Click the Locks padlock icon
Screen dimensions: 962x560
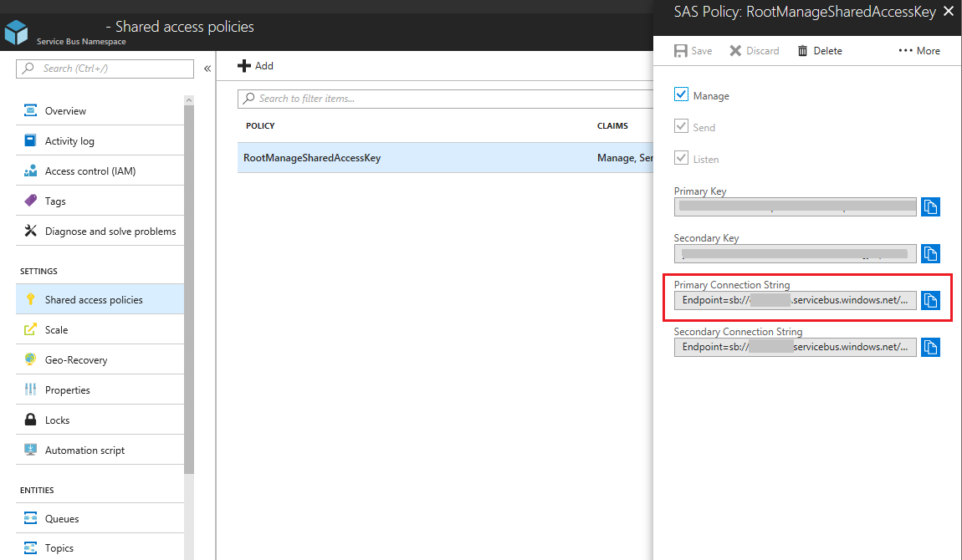pyautogui.click(x=30, y=419)
